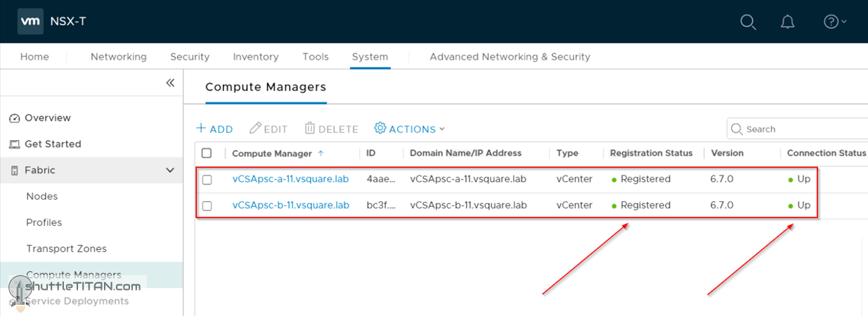Select checkbox for vCSApsc-b-11.vsquare.lab row

pos(207,206)
